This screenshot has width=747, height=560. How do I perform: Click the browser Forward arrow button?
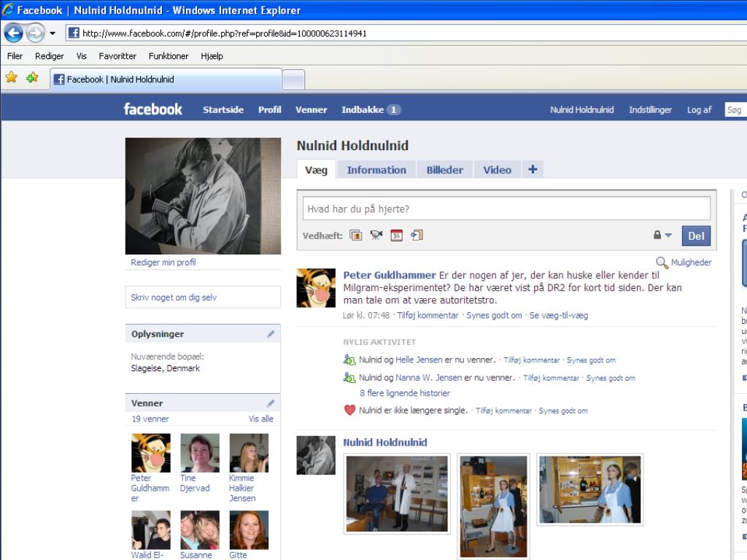coord(35,33)
